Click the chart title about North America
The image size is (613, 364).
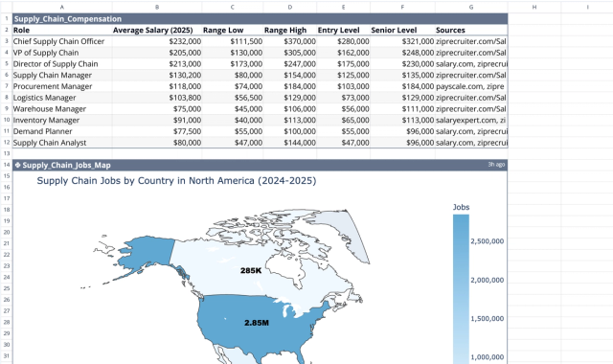coord(176,181)
